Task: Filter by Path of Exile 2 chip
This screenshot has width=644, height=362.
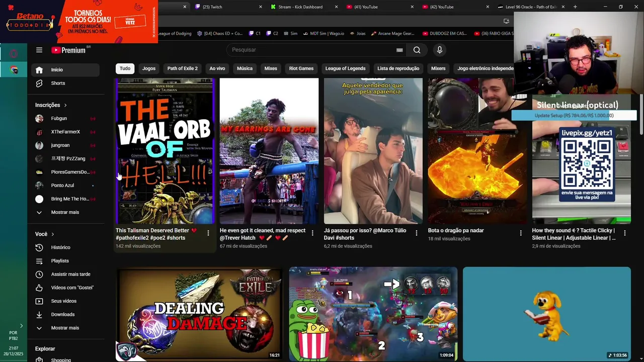Action: (x=183, y=68)
